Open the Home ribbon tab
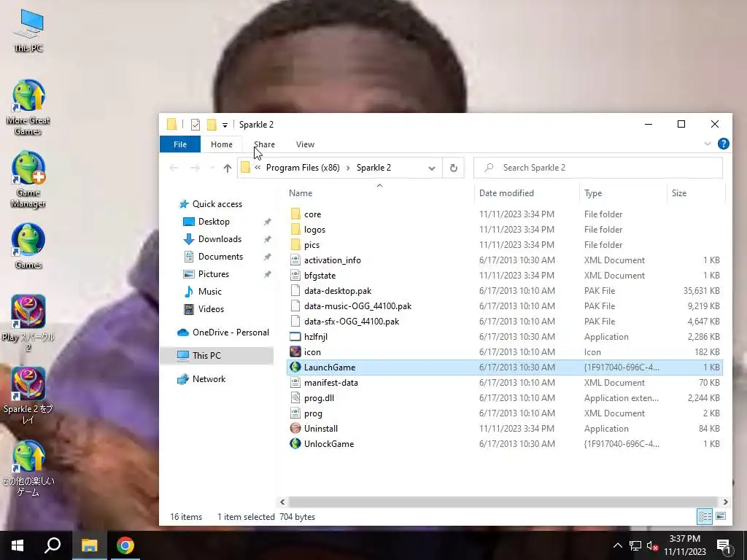The height and width of the screenshot is (560, 747). coord(222,144)
